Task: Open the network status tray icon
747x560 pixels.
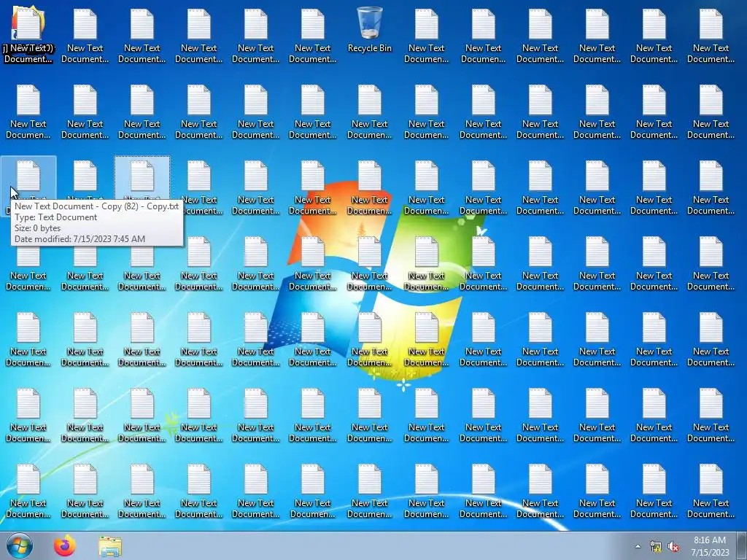Action: pos(656,546)
